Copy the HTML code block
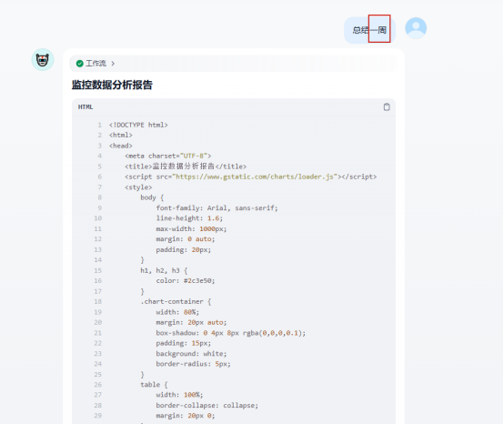The width and height of the screenshot is (504, 424). (x=387, y=106)
